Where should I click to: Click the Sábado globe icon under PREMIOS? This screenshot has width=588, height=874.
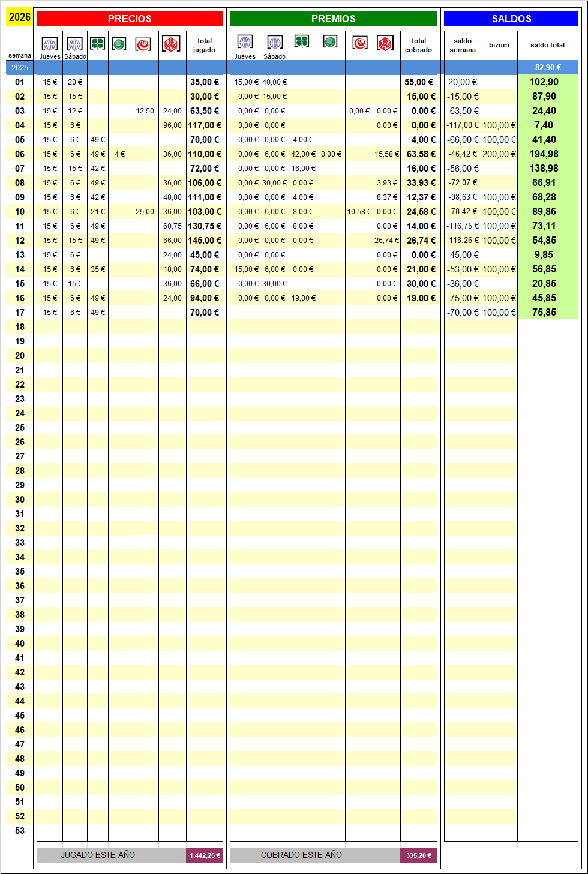pos(275,42)
